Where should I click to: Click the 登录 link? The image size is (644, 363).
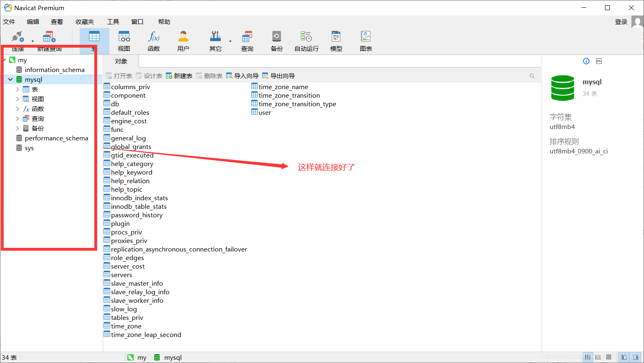[621, 22]
